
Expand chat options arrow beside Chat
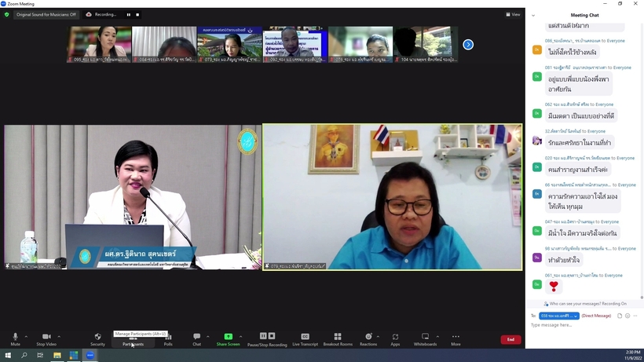208,337
